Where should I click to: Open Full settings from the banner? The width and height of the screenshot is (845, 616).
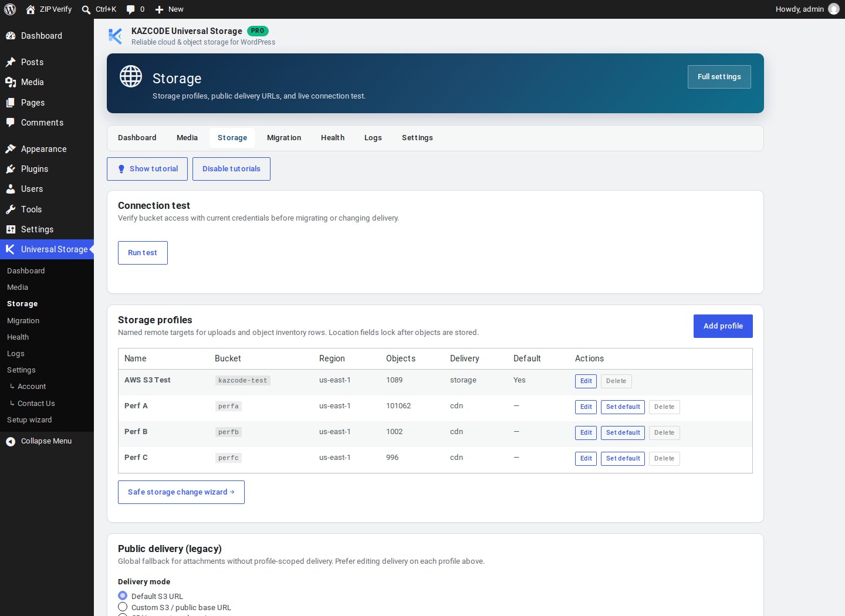click(719, 77)
